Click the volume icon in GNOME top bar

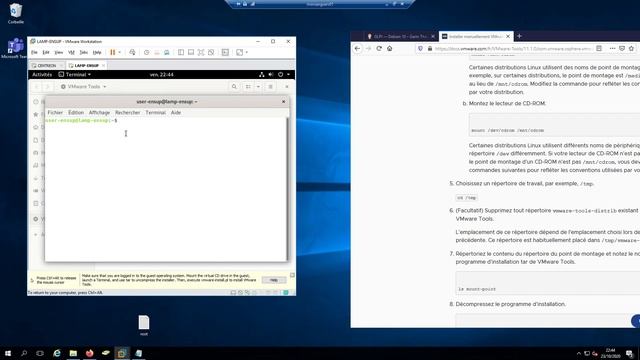point(271,75)
